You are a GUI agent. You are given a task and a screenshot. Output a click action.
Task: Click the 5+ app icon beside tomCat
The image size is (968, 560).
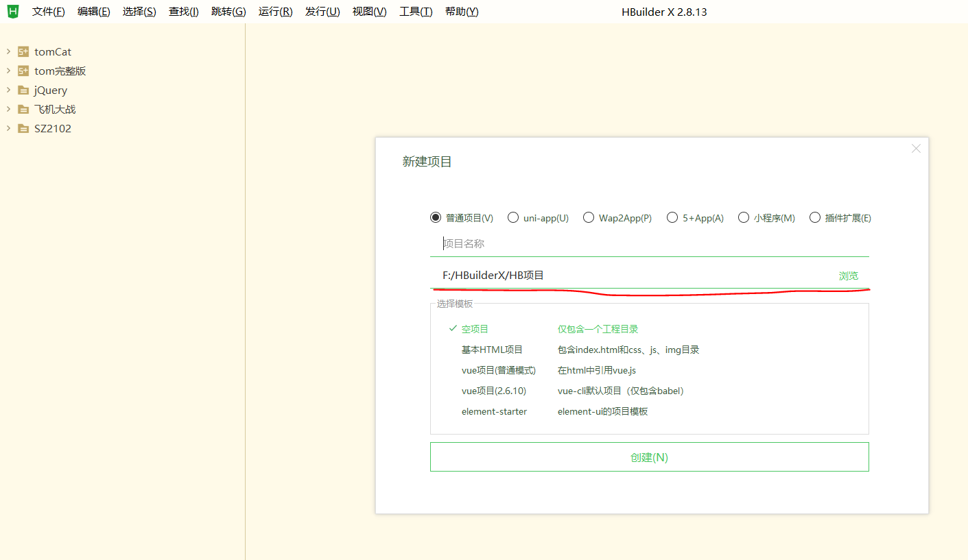pyautogui.click(x=23, y=51)
